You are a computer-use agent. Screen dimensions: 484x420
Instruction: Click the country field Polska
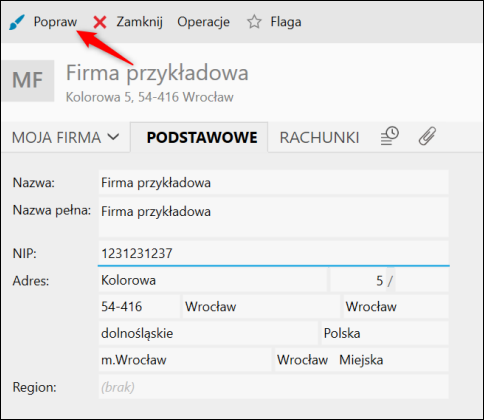tap(385, 333)
